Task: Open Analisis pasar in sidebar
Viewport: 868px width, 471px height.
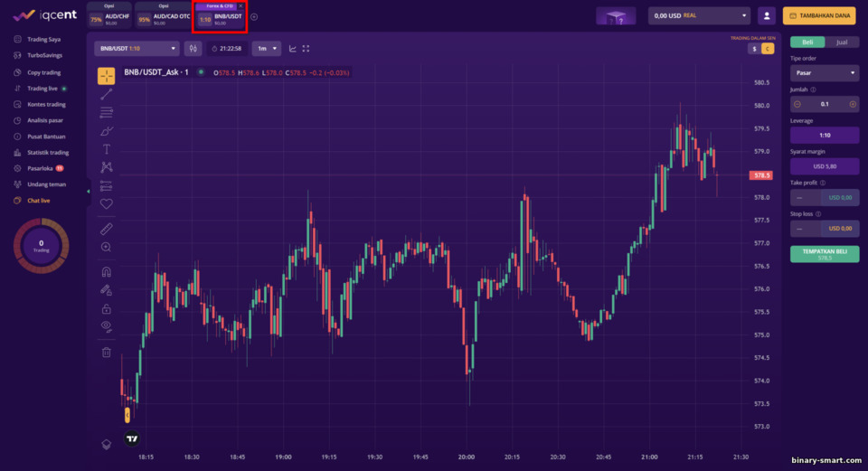Action: click(45, 120)
